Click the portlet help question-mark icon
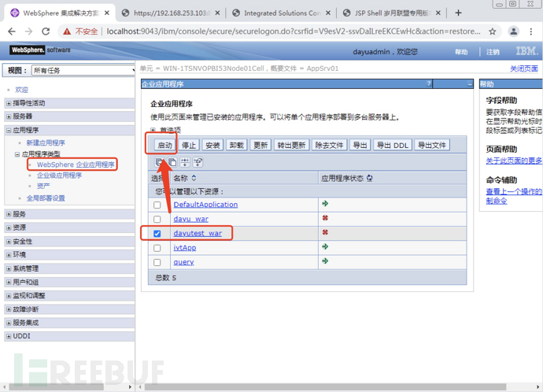 click(429, 83)
